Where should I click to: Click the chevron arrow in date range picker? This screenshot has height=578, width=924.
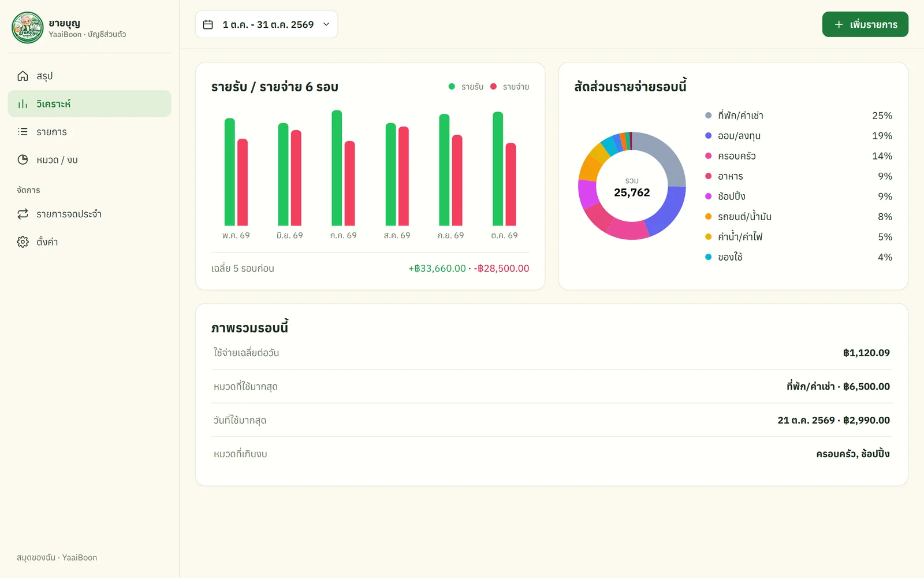(x=326, y=24)
